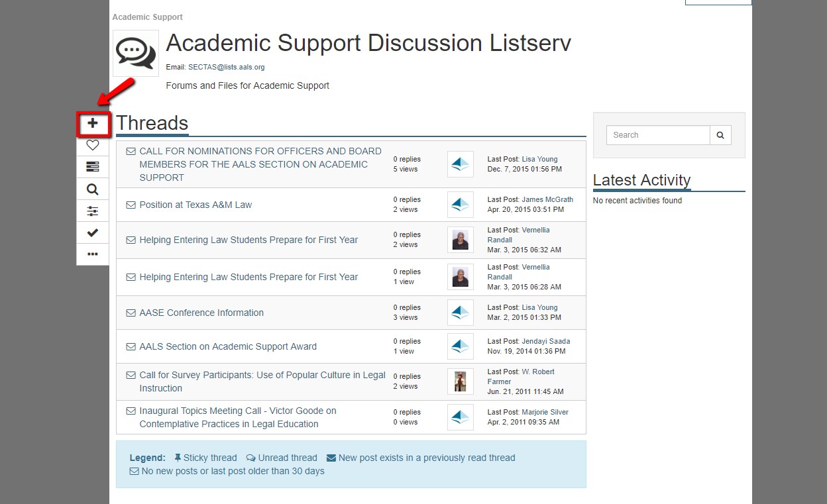The image size is (827, 504).
Task: Focus the Search input field
Action: (658, 135)
